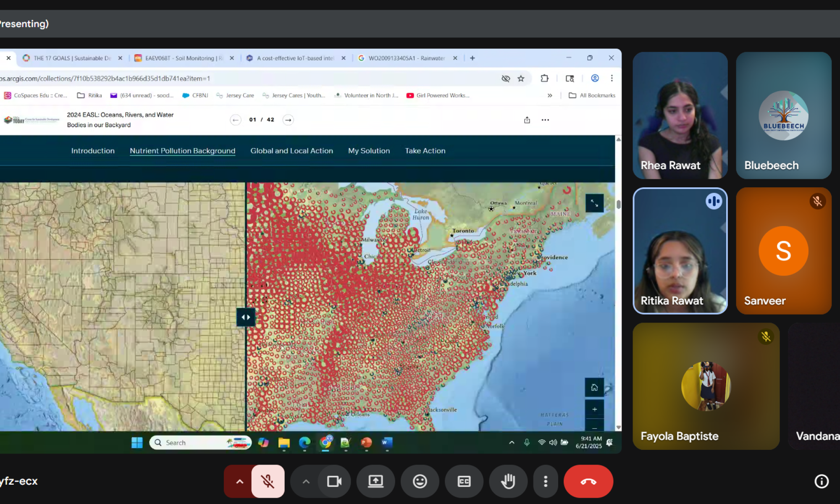Expand the map to fullscreen
The width and height of the screenshot is (840, 504).
coord(594,203)
